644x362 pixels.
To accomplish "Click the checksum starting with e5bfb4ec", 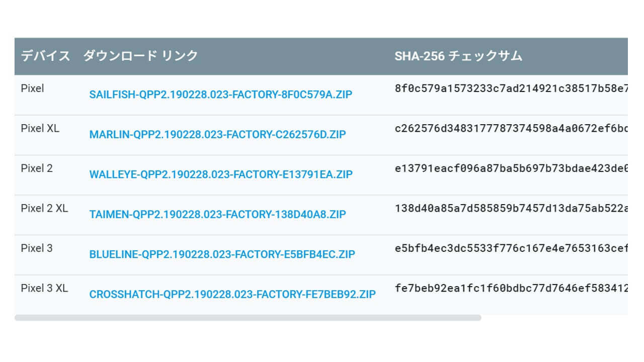I will pyautogui.click(x=511, y=248).
